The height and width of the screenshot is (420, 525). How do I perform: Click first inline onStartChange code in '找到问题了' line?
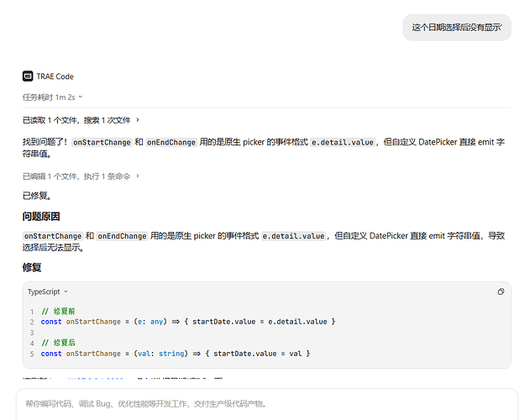point(102,142)
